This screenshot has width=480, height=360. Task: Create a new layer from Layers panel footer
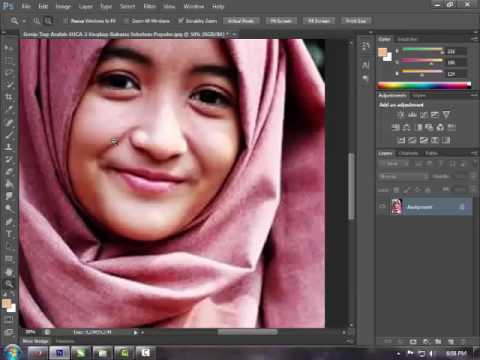(x=451, y=341)
